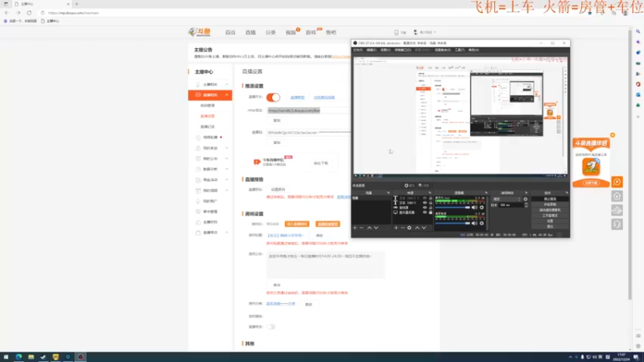Expand the first sidebar section under 主播中心
Screen dimensions: 644x362
coord(227,84)
